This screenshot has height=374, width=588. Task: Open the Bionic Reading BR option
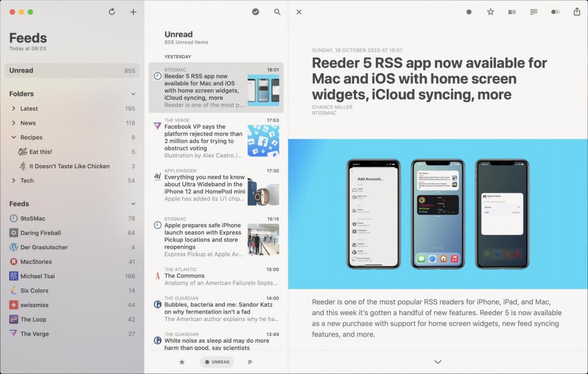512,12
